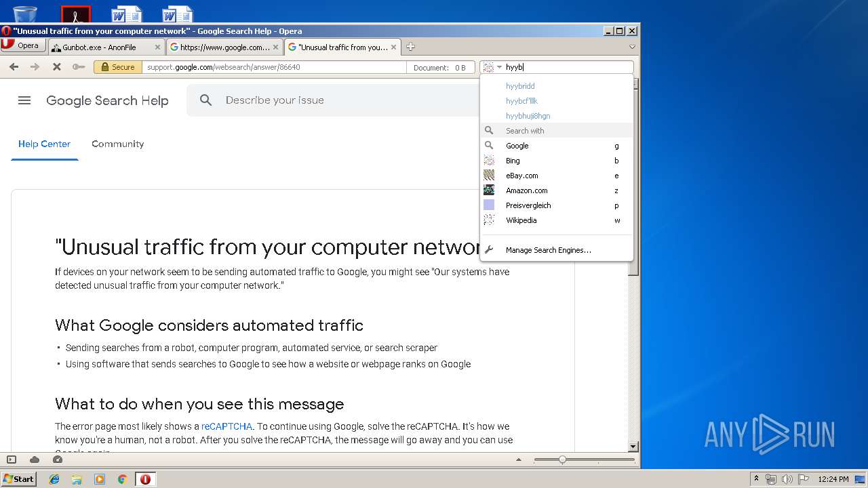868x488 pixels.
Task: Open the Google Help hamburger menu
Action: click(x=24, y=100)
